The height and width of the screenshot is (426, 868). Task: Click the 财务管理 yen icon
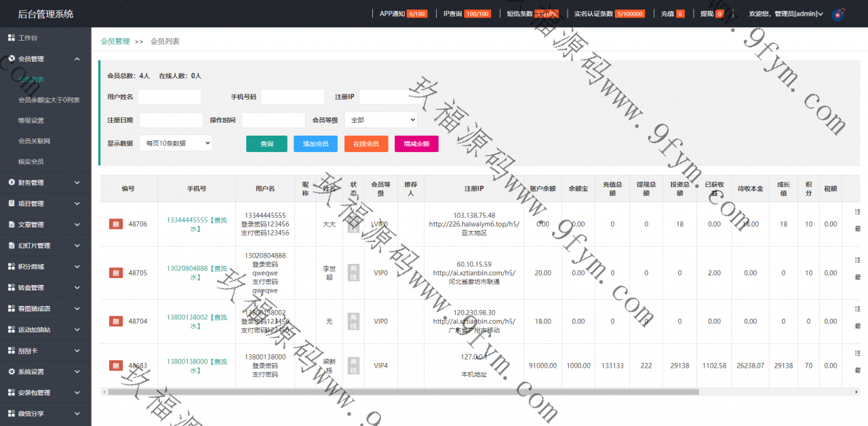(12, 182)
